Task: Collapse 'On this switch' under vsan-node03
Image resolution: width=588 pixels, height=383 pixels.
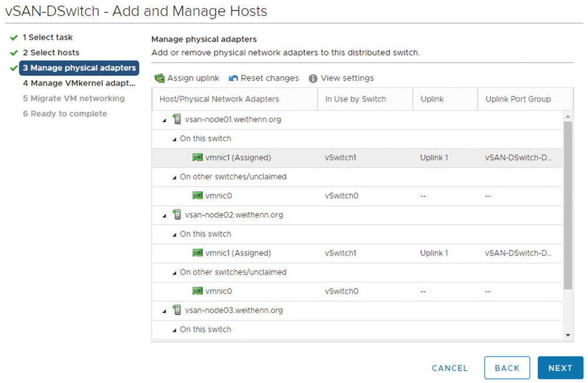Action: pos(174,330)
